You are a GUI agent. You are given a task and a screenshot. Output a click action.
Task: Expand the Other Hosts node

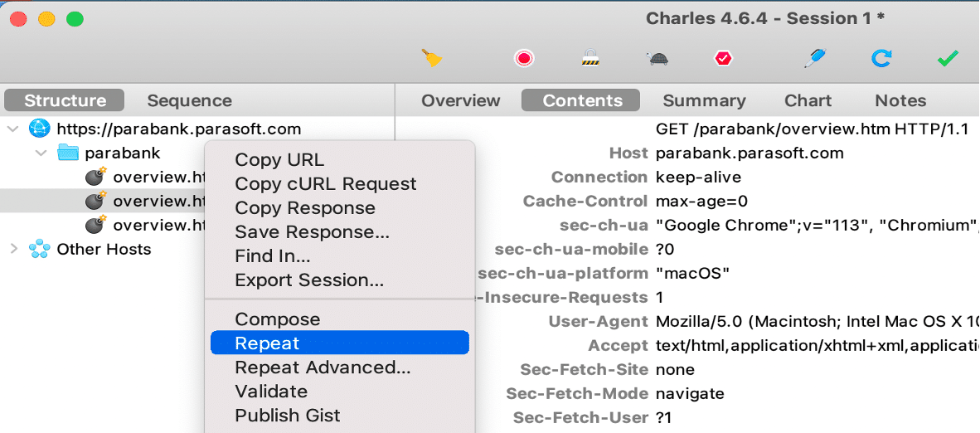click(x=13, y=248)
